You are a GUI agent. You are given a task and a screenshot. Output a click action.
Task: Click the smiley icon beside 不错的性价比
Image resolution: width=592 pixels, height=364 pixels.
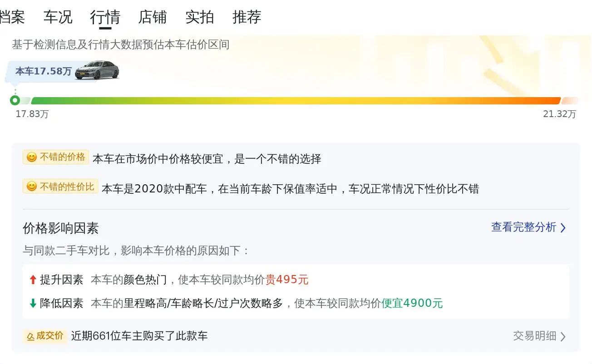click(32, 187)
